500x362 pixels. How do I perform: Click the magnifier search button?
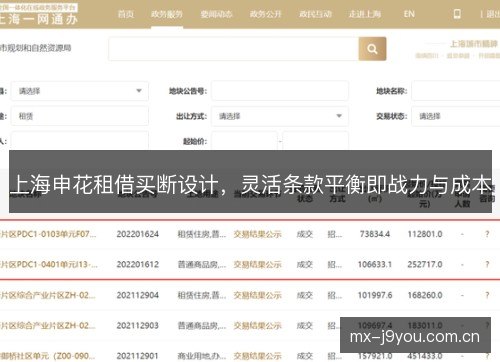point(372,49)
